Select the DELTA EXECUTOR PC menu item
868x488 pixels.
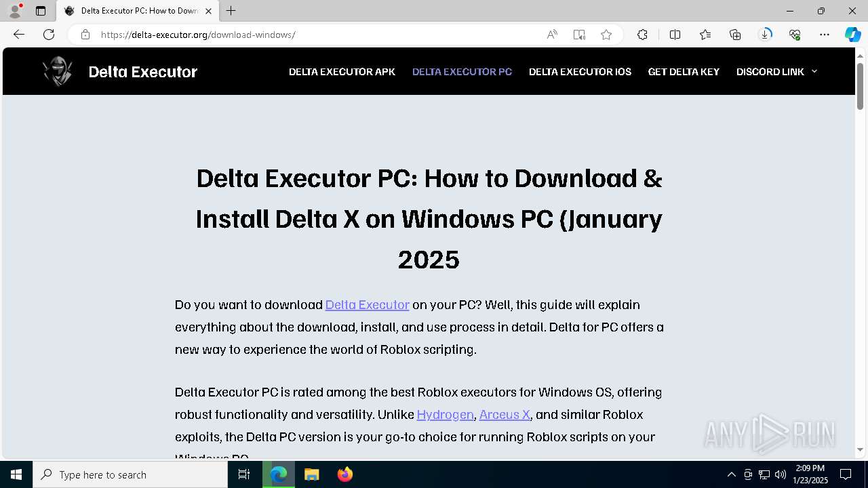tap(462, 72)
